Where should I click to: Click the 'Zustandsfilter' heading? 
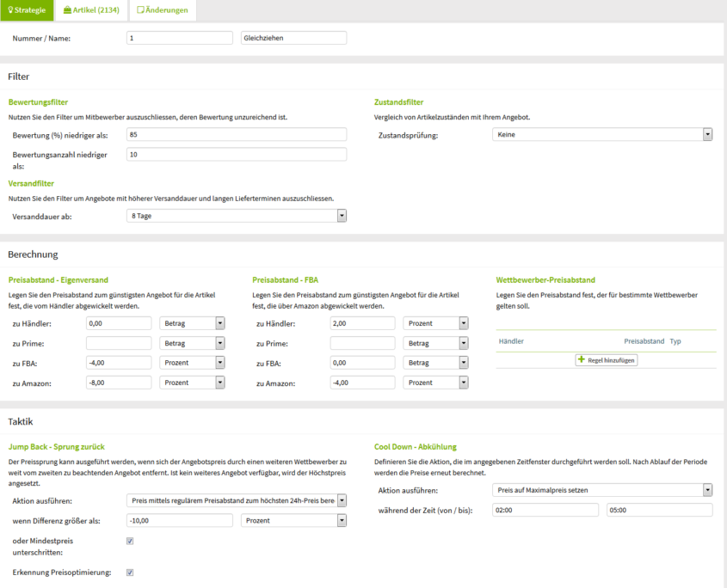pos(398,102)
